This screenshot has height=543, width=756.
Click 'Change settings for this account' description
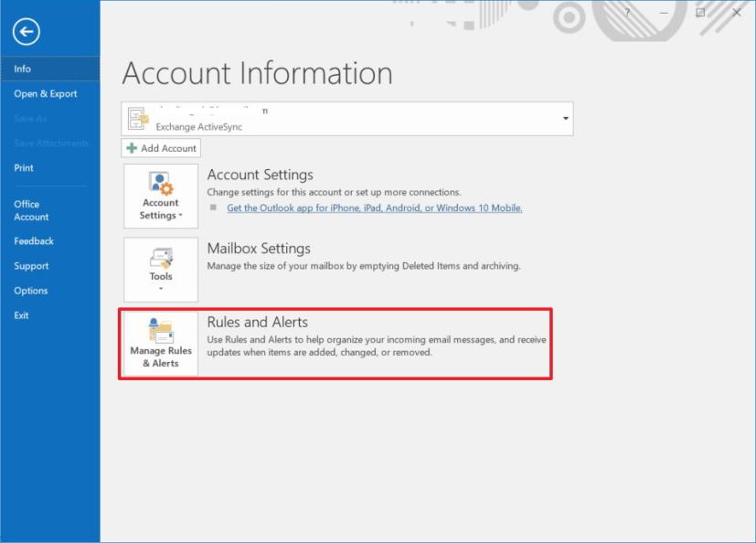[335, 192]
